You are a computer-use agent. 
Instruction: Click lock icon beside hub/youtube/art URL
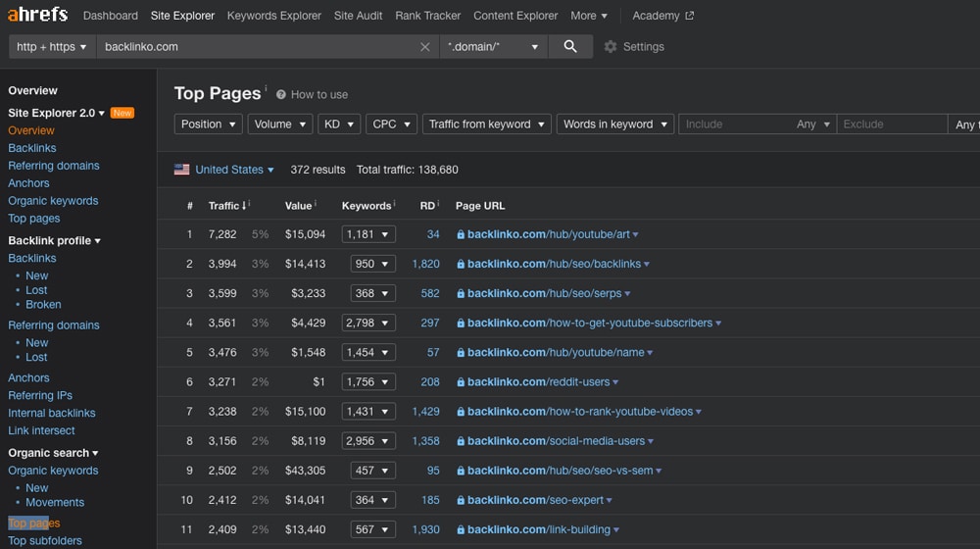461,234
